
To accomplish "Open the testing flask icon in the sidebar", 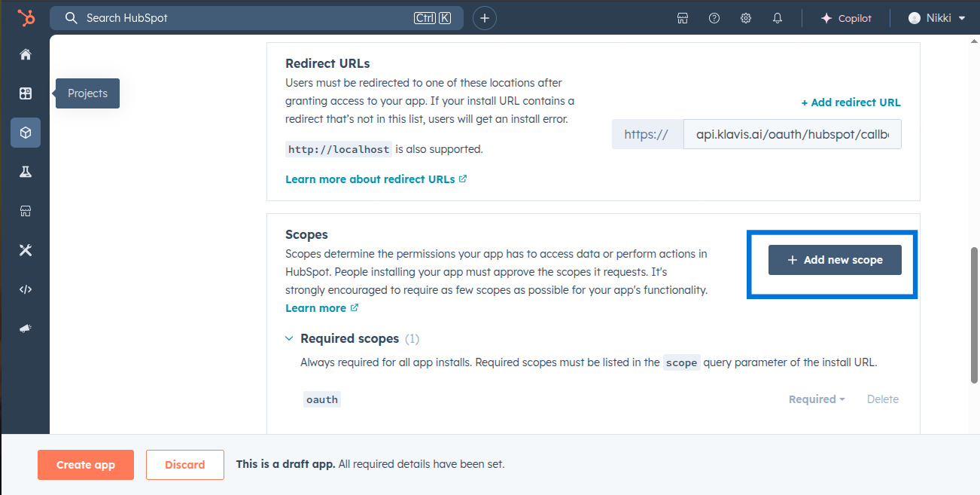I will 26,172.
